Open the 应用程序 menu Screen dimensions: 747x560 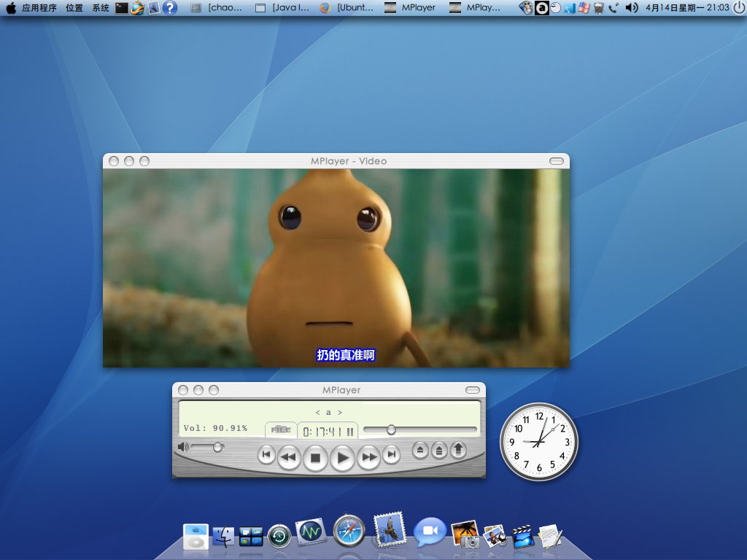(x=39, y=7)
